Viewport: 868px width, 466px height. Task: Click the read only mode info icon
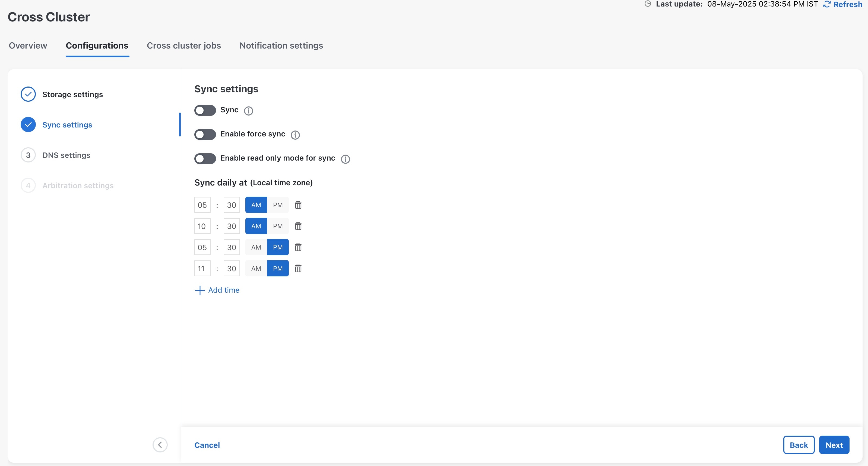tap(345, 159)
